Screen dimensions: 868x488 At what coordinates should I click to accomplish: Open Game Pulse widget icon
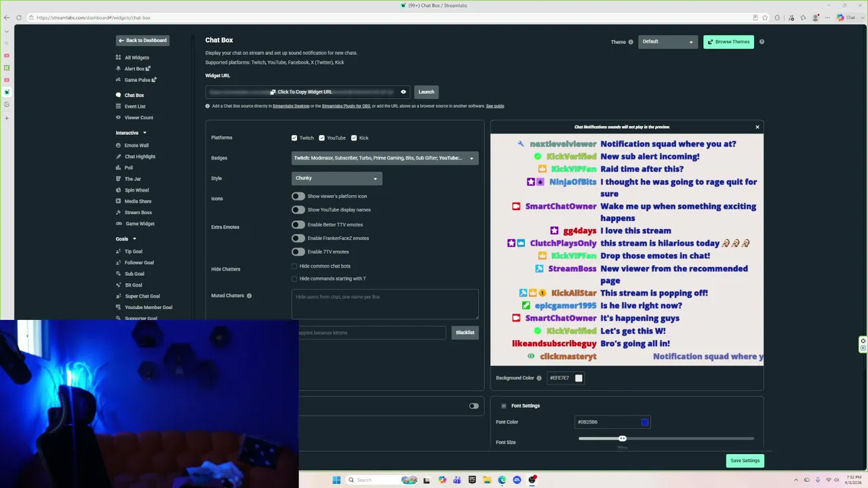pos(118,80)
